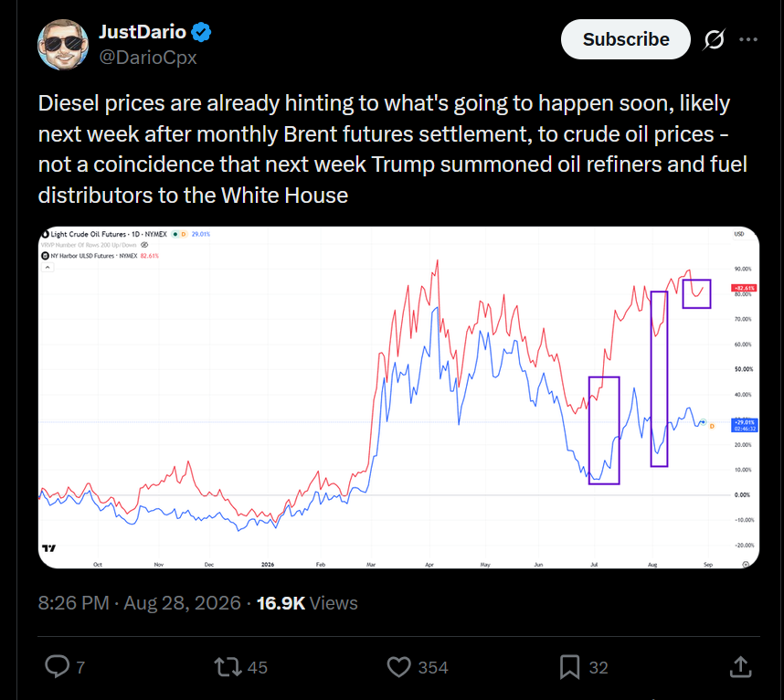The height and width of the screenshot is (700, 784).
Task: Click the red 82.61% price label
Action: pos(745,288)
